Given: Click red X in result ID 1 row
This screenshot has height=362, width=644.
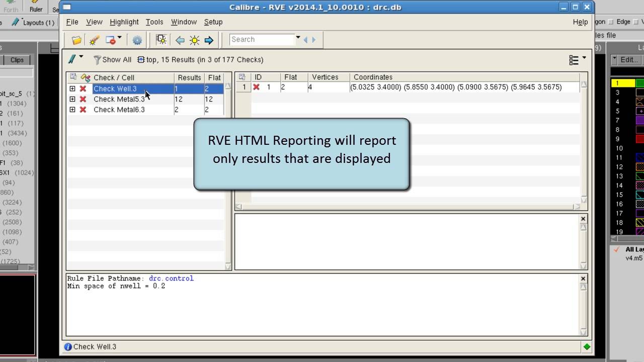Looking at the screenshot, I should (x=256, y=87).
